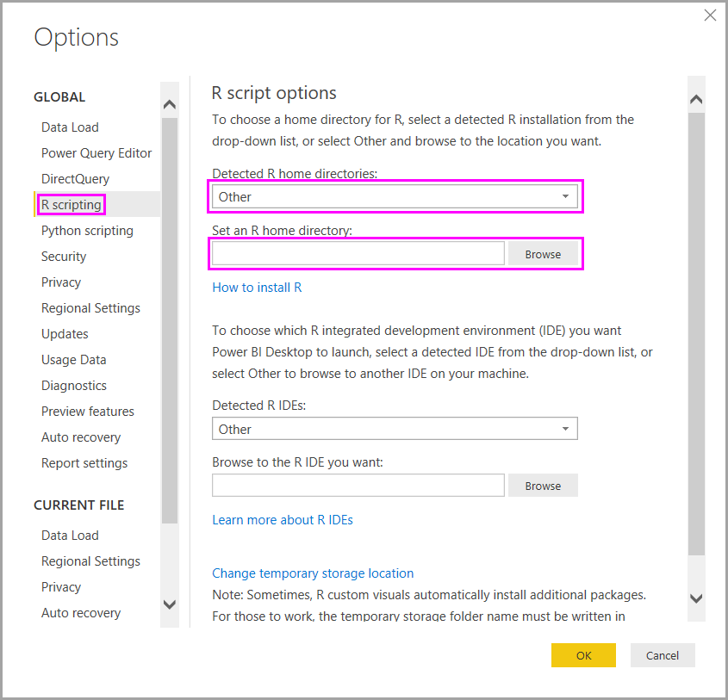
Task: Select Python scripting in the sidebar
Action: click(x=87, y=230)
